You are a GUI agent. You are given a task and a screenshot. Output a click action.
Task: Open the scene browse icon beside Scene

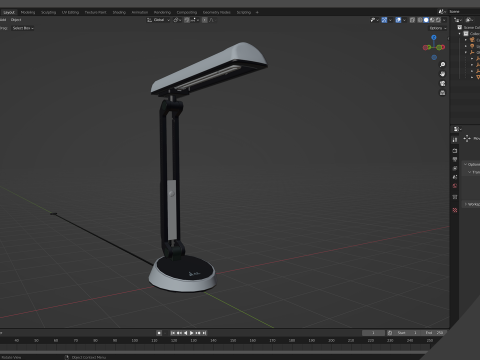442,12
